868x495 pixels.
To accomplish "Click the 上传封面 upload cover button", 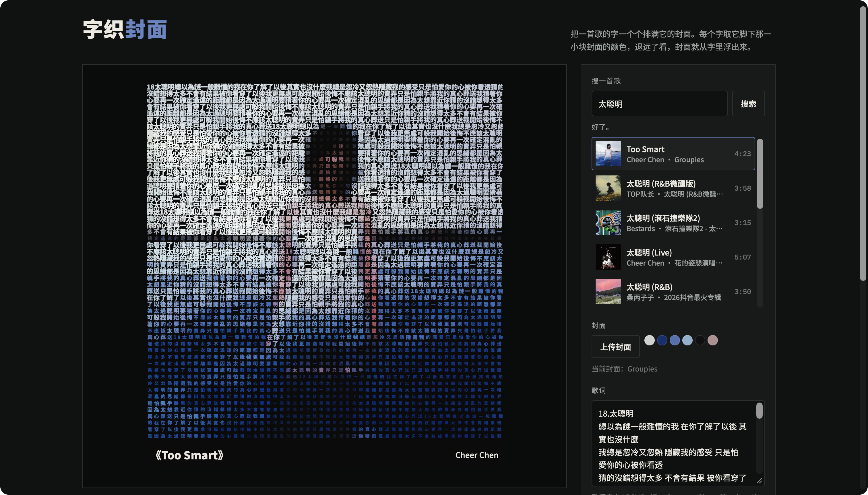I will [x=615, y=347].
